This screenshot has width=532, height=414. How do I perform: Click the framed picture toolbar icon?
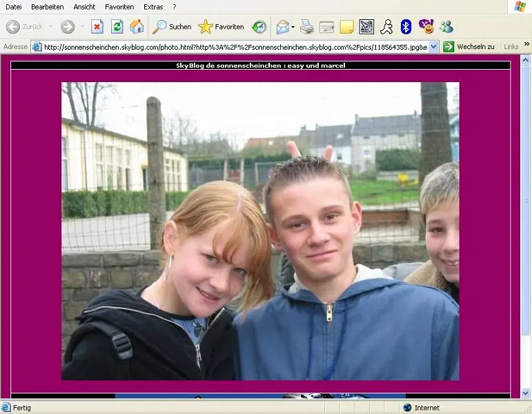tap(366, 27)
